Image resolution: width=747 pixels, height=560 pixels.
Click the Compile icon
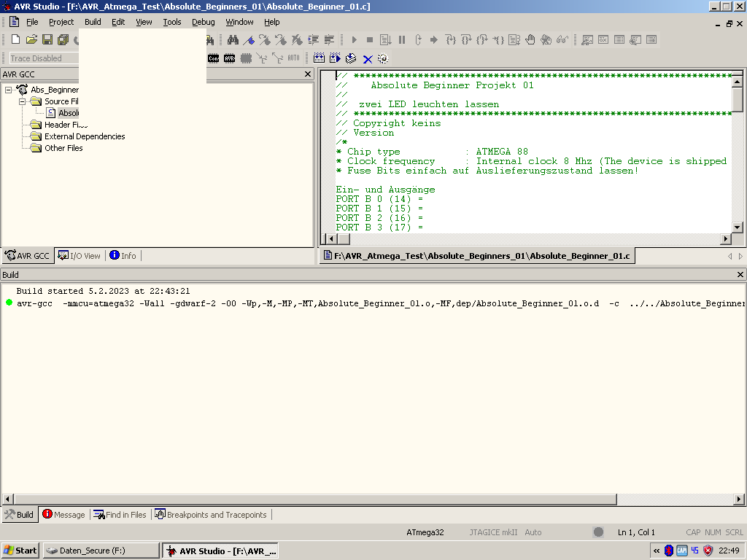pos(351,58)
